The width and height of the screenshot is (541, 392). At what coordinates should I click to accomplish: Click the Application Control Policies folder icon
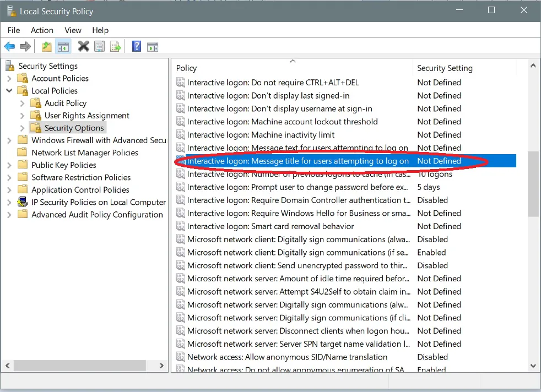(23, 189)
